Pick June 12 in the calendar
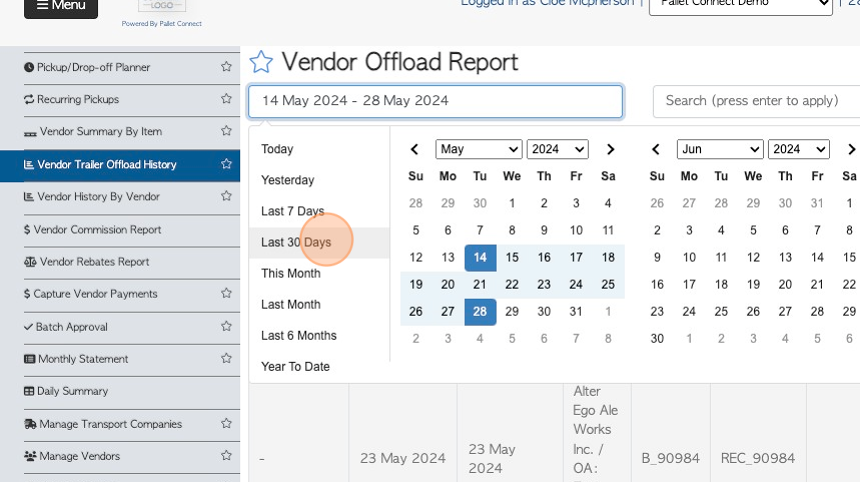 point(753,258)
